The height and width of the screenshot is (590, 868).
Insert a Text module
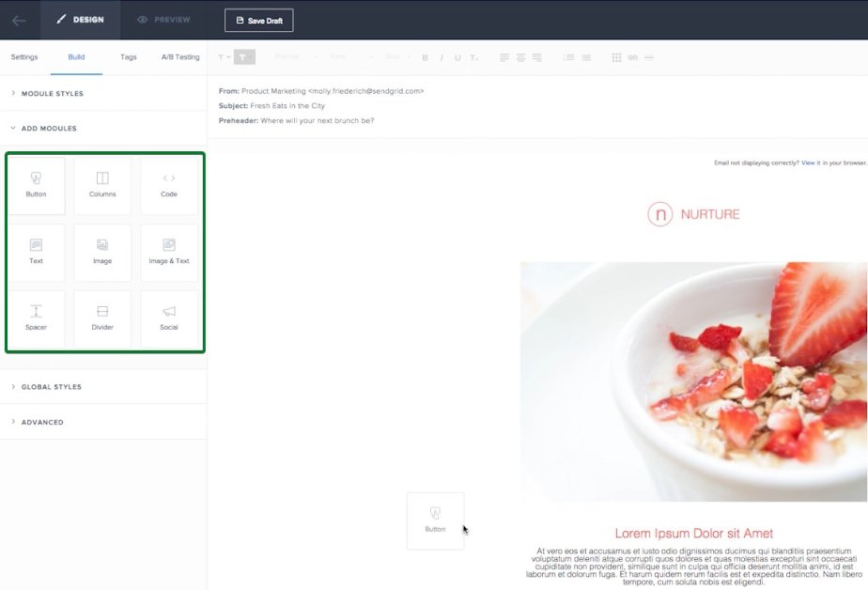click(36, 253)
